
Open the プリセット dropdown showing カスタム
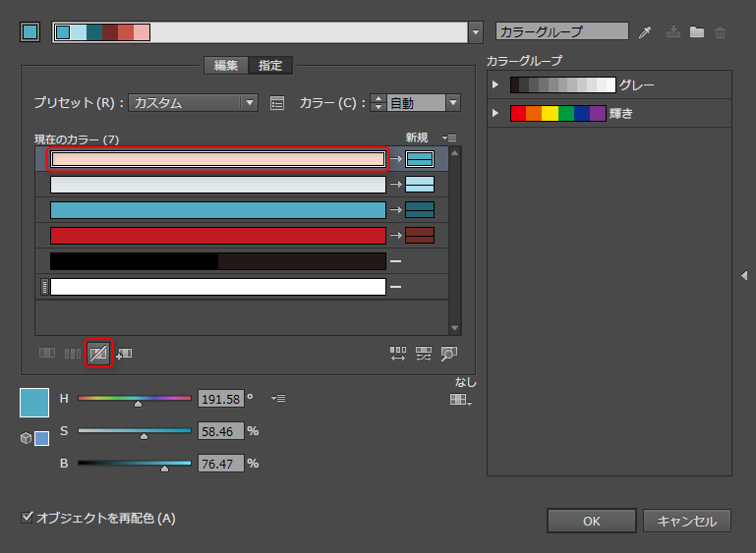click(193, 102)
